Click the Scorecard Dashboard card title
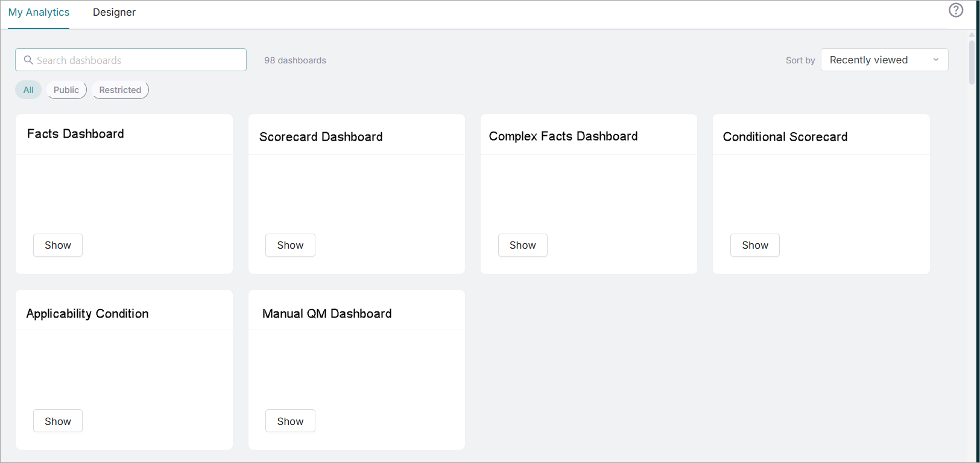980x463 pixels. [x=321, y=137]
